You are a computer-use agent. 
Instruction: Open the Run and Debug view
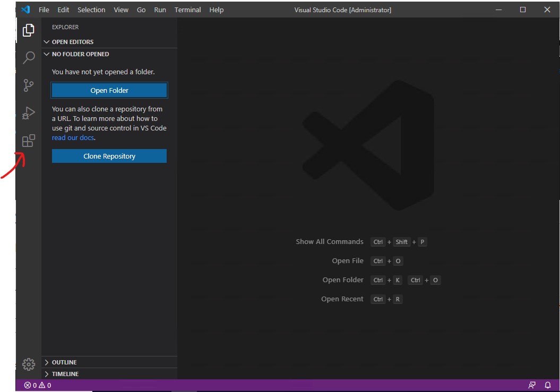click(29, 113)
